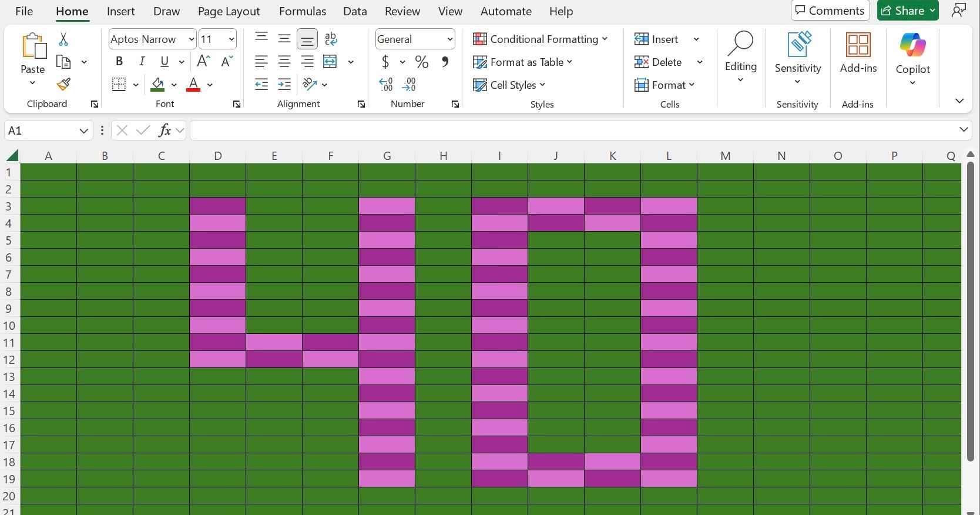
Task: Click the Copy icon
Action: (63, 62)
